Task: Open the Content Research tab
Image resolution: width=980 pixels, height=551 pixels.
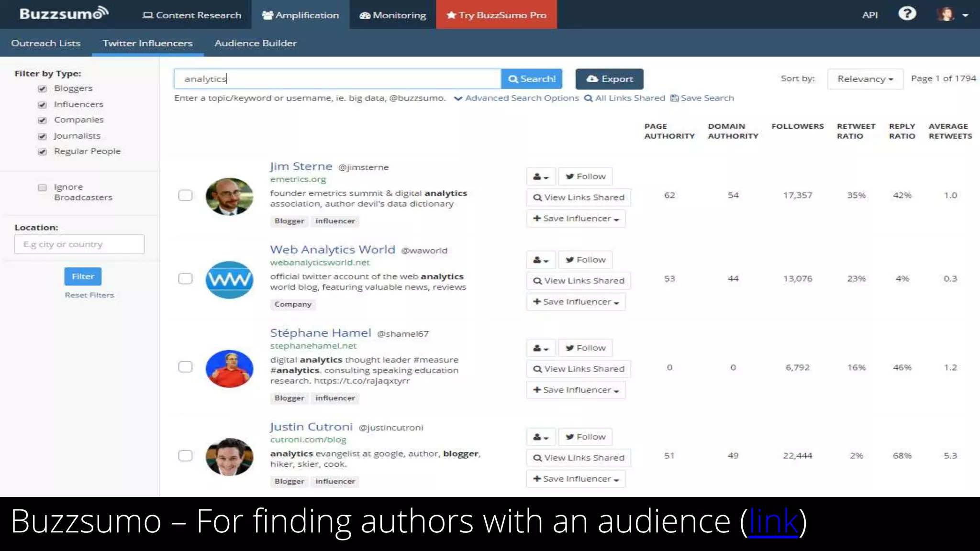Action: [x=192, y=15]
